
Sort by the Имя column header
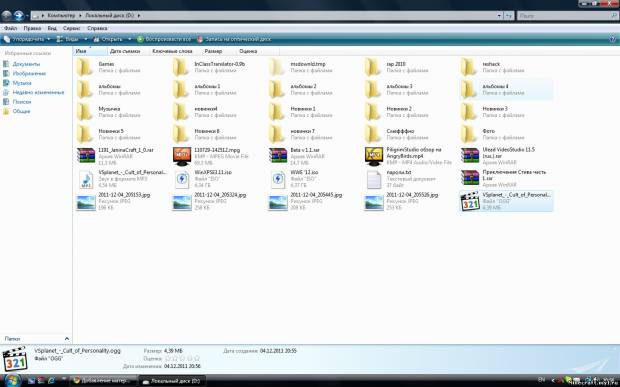click(x=90, y=51)
